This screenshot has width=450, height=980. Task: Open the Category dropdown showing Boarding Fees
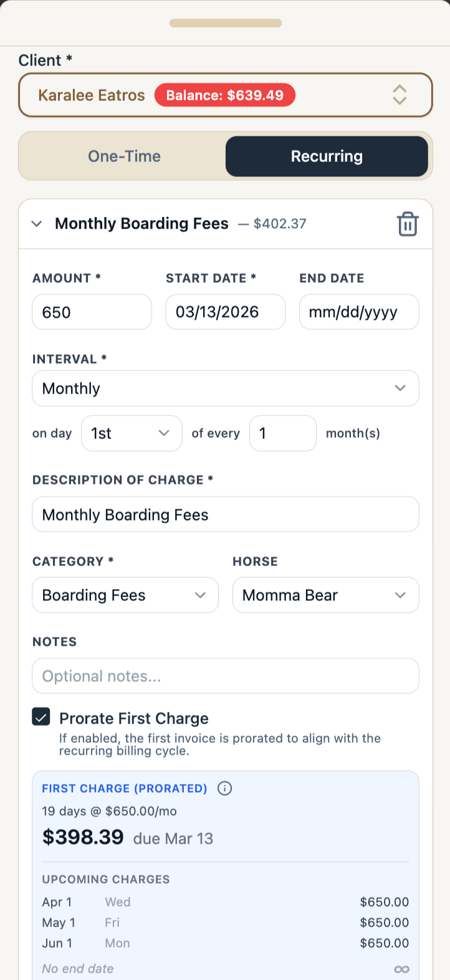point(125,595)
